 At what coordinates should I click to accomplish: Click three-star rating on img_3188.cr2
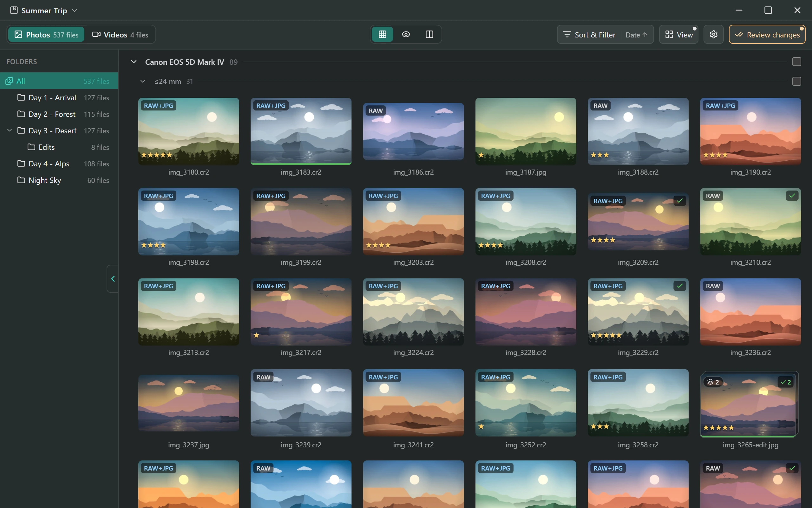pos(599,155)
